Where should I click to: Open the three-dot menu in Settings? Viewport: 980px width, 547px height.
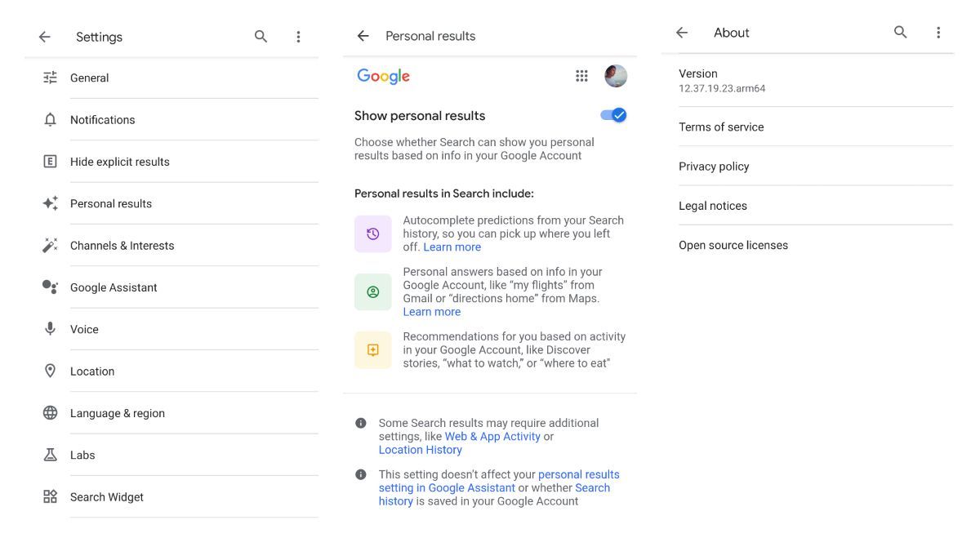(298, 36)
